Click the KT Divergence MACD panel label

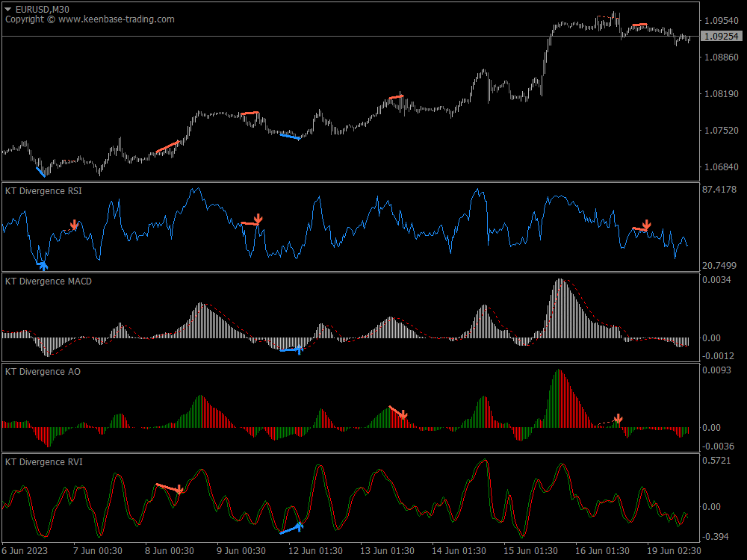click(46, 281)
